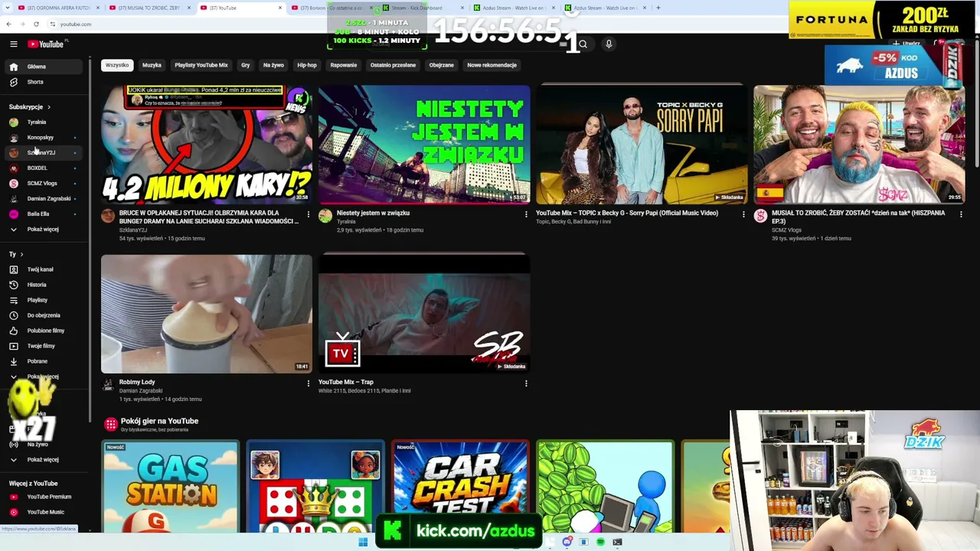Open Twój kanał in the sidebar

click(44, 269)
